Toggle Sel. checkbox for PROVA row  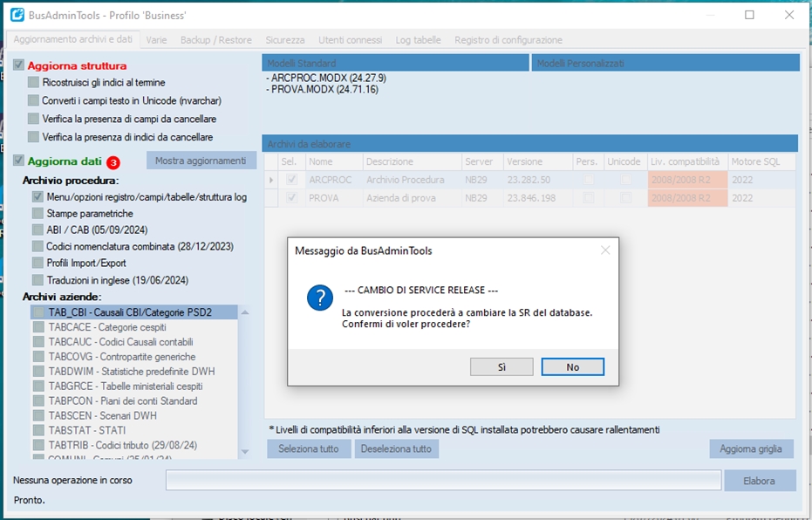(291, 198)
